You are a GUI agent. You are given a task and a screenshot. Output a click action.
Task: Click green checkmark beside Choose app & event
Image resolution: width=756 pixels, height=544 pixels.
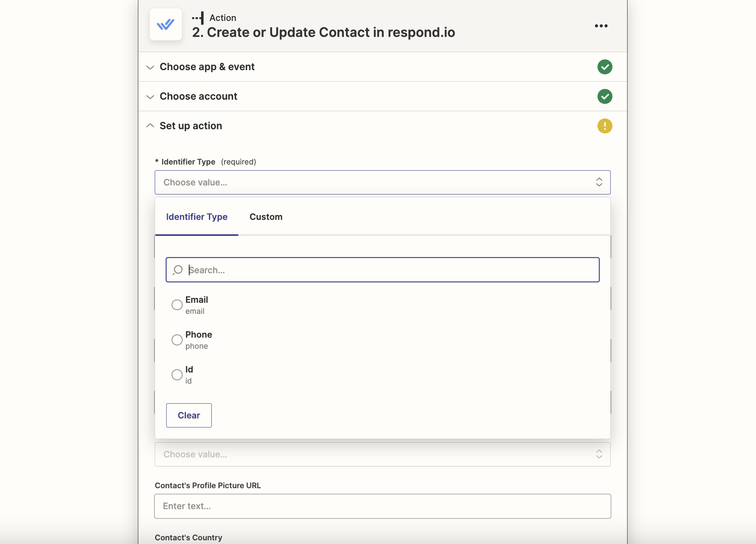click(x=605, y=67)
